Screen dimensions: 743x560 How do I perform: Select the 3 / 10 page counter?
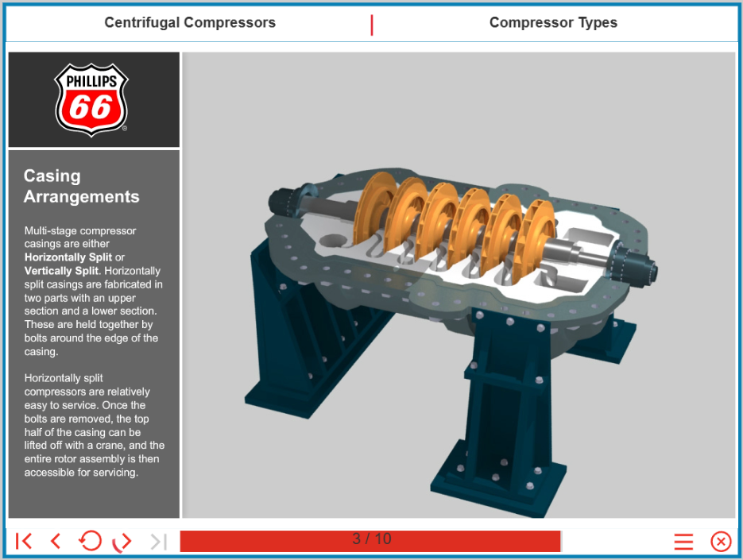(372, 539)
